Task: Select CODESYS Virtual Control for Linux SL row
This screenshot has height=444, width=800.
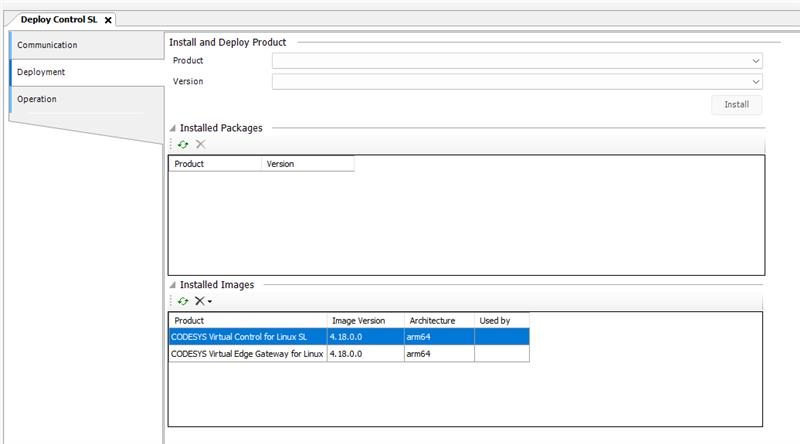Action: click(247, 337)
